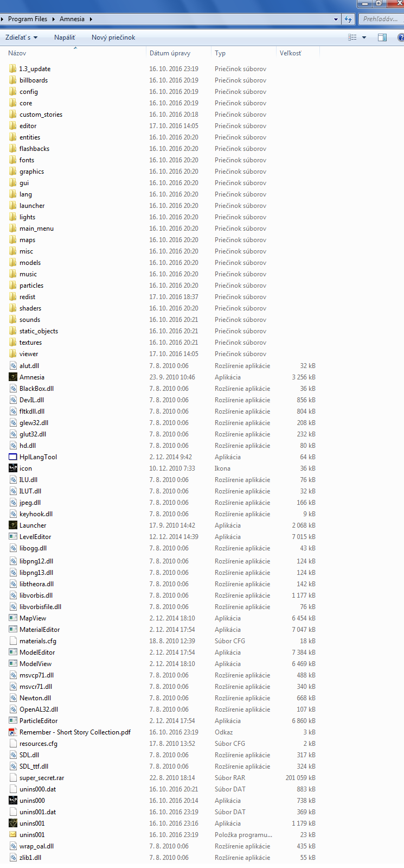Sort by the Veľkosť column header
This screenshot has height=868, width=404.
(291, 53)
